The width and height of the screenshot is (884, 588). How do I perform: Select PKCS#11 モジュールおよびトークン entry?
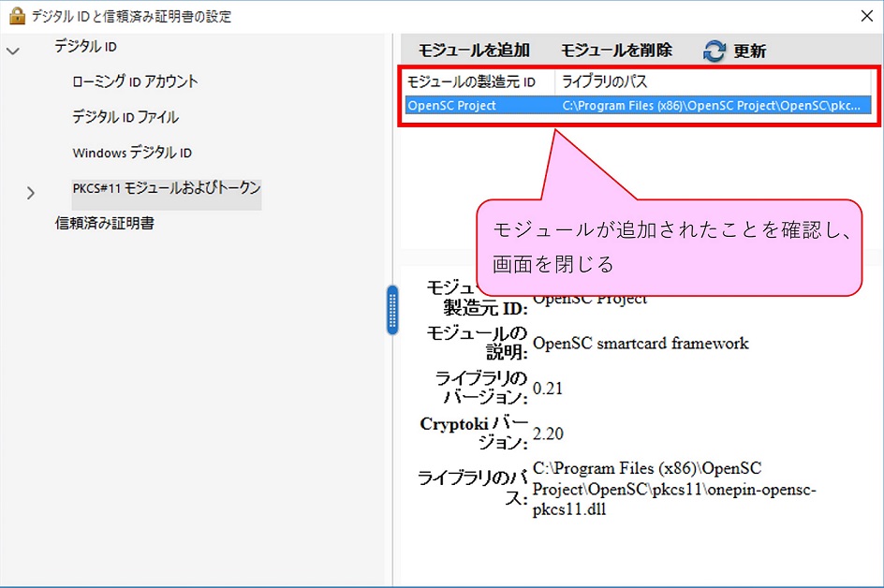[167, 188]
